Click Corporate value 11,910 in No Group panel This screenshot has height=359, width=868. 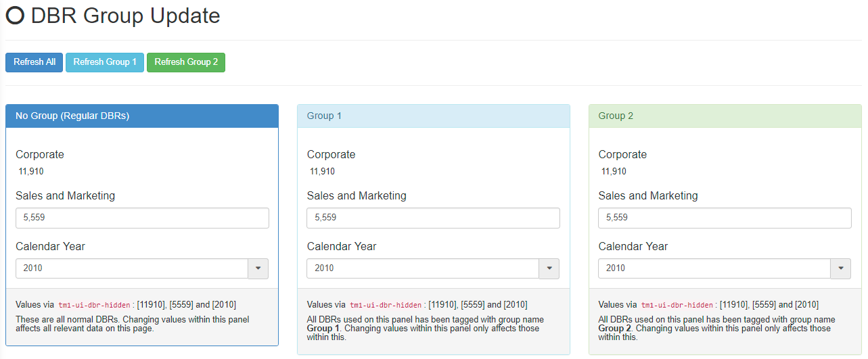point(31,172)
